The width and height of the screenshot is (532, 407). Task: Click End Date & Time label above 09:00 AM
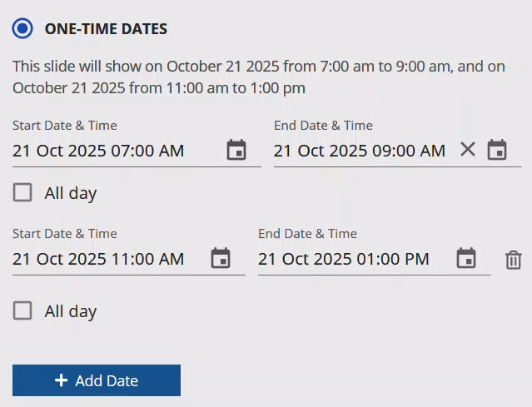[323, 126]
